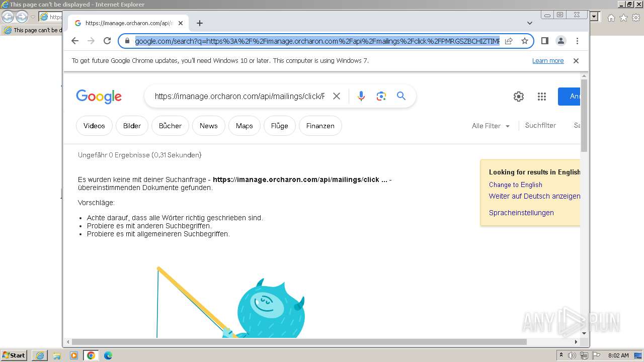Dismiss the Chrome updates notification bar
This screenshot has height=362, width=644.
point(576,60)
